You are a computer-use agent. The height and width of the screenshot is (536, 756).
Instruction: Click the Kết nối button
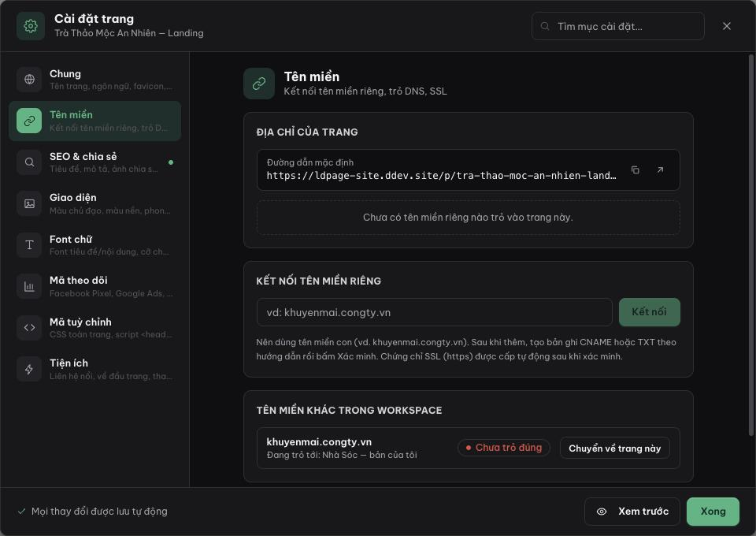[649, 312]
